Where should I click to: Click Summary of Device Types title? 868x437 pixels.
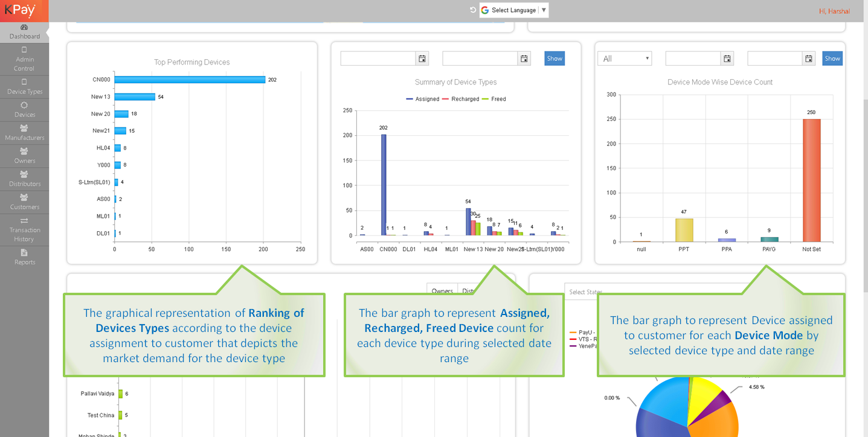click(x=456, y=82)
